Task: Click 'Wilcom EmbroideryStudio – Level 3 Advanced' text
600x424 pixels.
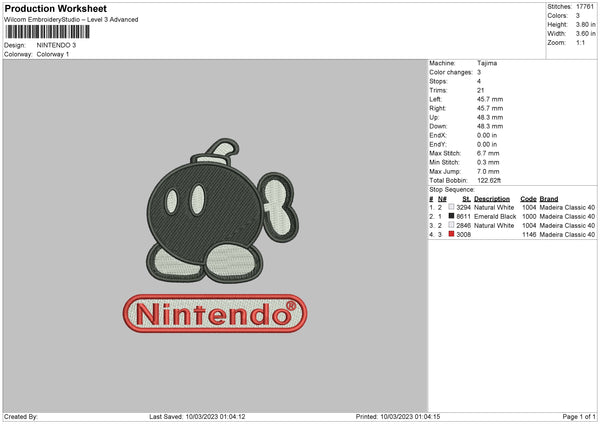Action: 71,20
